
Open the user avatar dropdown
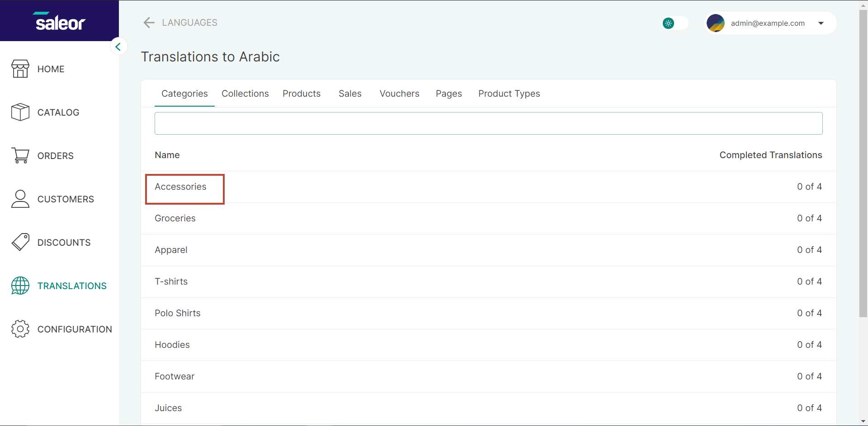point(716,23)
